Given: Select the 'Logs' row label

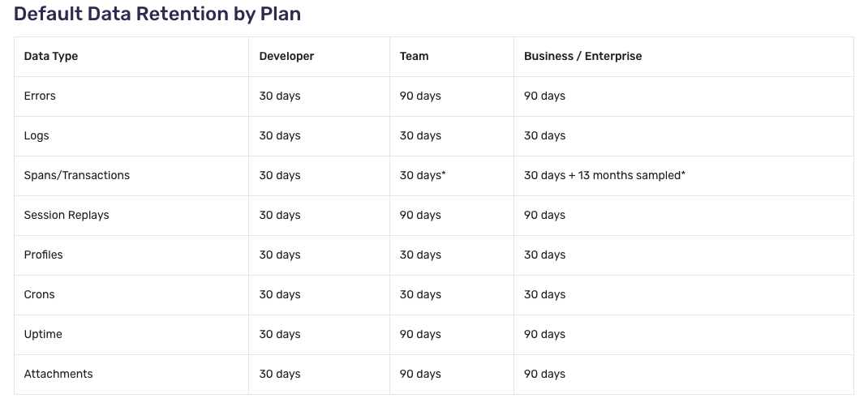Looking at the screenshot, I should click(x=37, y=135).
